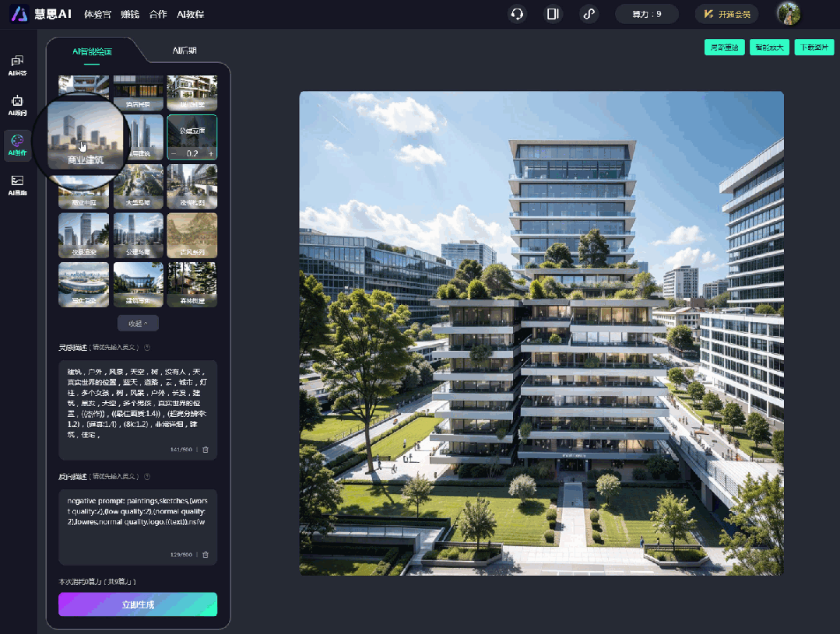
Task: Decrease the style weight with minus button
Action: [174, 154]
